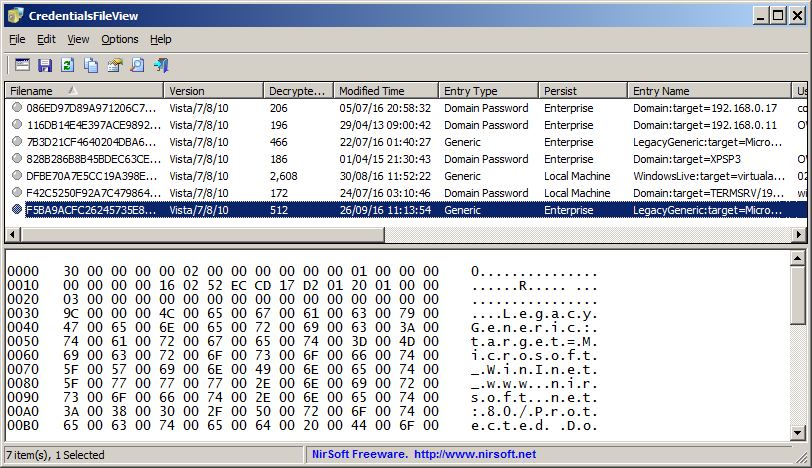The width and height of the screenshot is (812, 468).
Task: Click Domain Password in the F42C5250F92A7C479864 row
Action: coord(486,193)
